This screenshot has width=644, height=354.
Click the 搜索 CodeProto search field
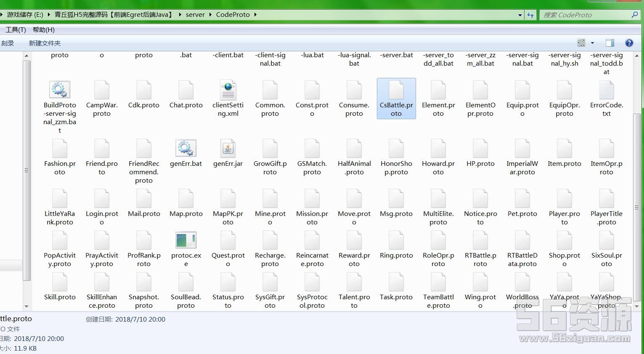585,15
